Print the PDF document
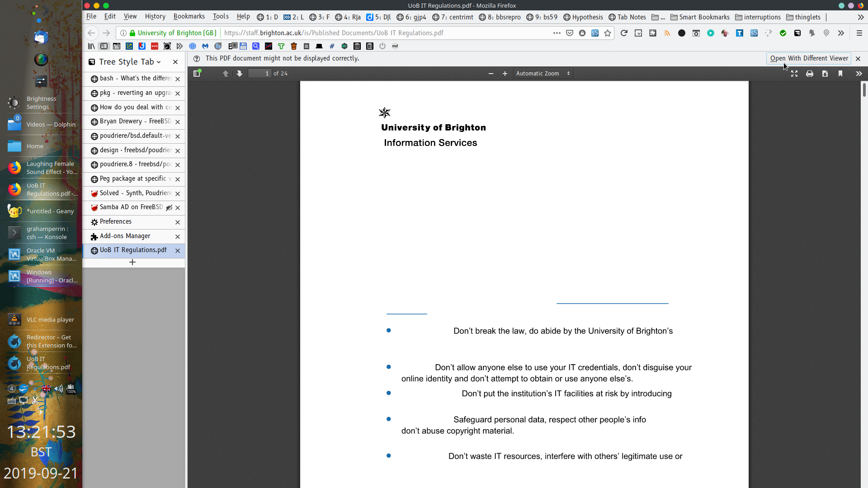This screenshot has width=868, height=488. click(x=810, y=73)
